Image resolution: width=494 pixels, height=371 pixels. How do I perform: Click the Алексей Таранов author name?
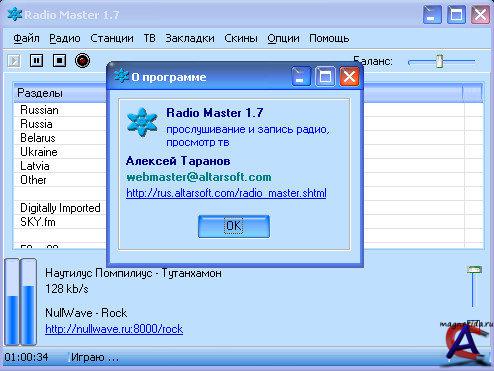click(178, 161)
